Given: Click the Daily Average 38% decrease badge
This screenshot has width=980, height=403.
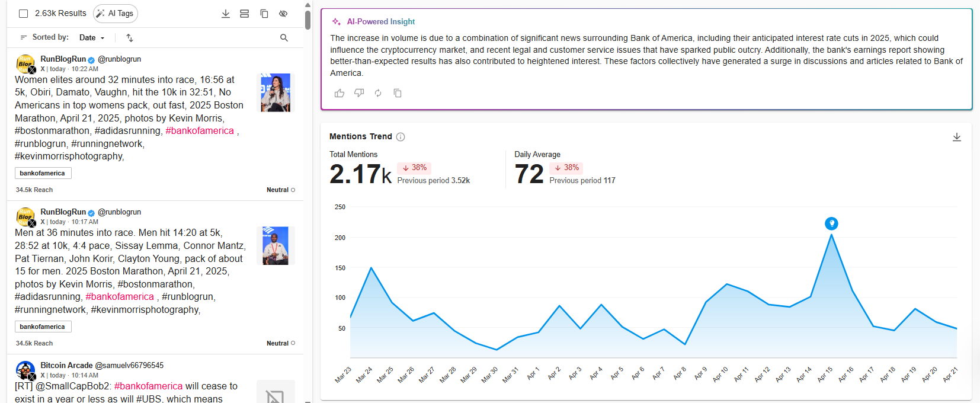Looking at the screenshot, I should click(x=566, y=168).
